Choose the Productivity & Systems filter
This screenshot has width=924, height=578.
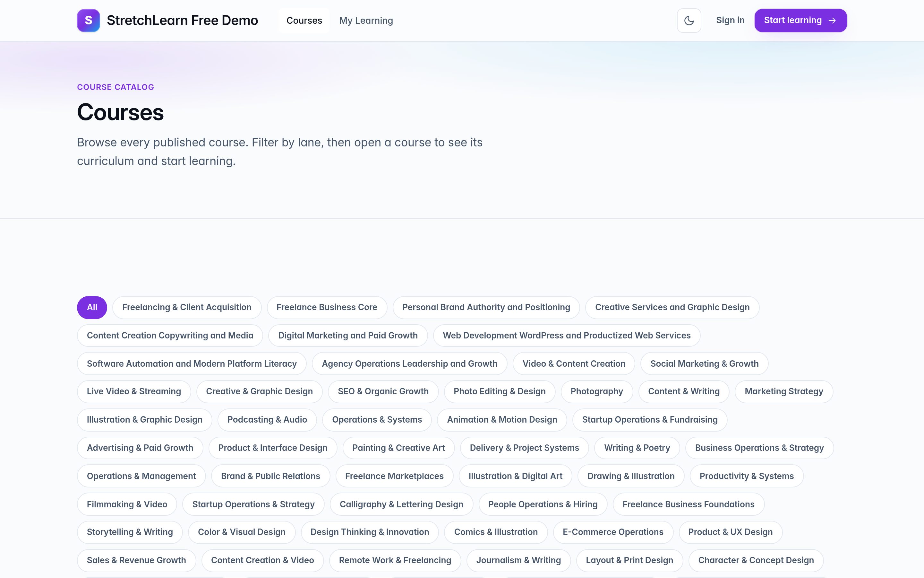tap(747, 476)
